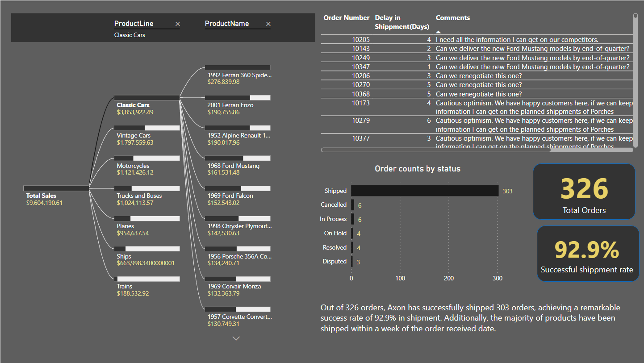644x363 pixels.
Task: Click the 326 Total Orders card
Action: pos(584,192)
